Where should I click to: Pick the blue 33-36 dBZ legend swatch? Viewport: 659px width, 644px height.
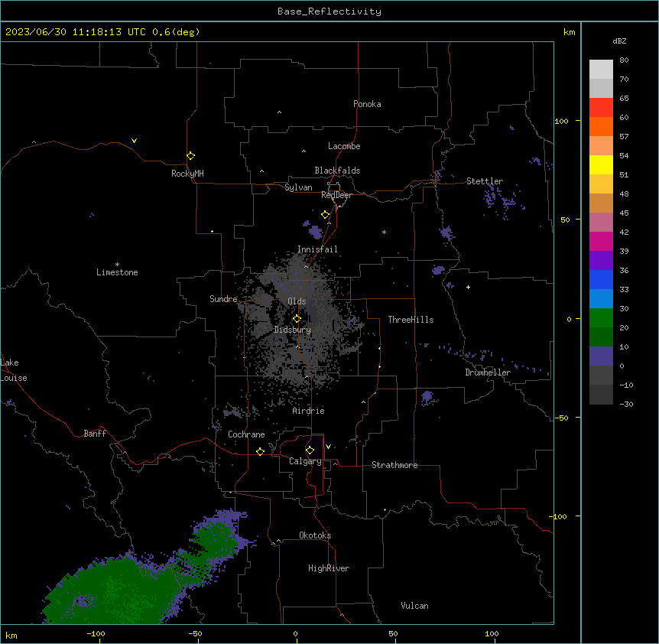[601, 279]
